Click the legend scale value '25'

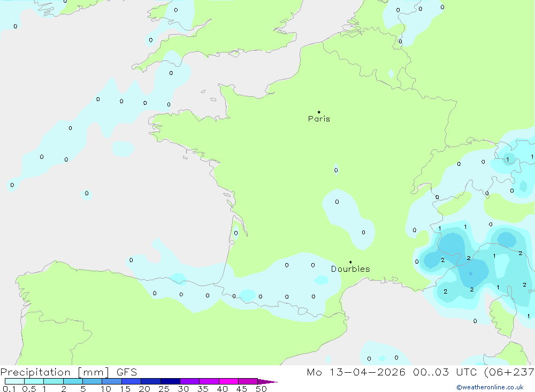[x=164, y=389]
